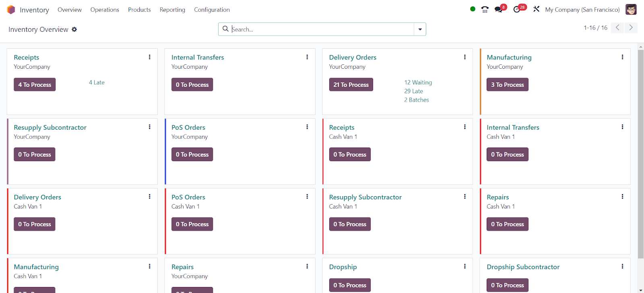Open the activities clock icon
This screenshot has width=644, height=293.
pyautogui.click(x=517, y=10)
